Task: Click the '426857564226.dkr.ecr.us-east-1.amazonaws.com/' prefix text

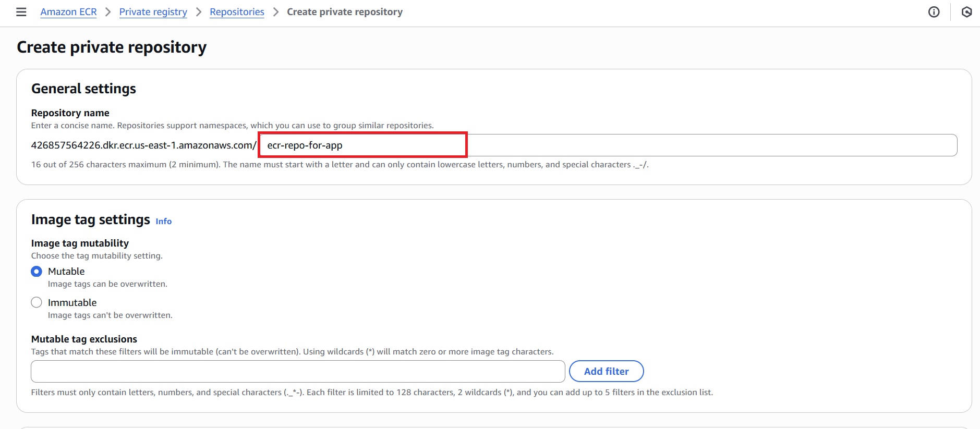Action: [144, 145]
